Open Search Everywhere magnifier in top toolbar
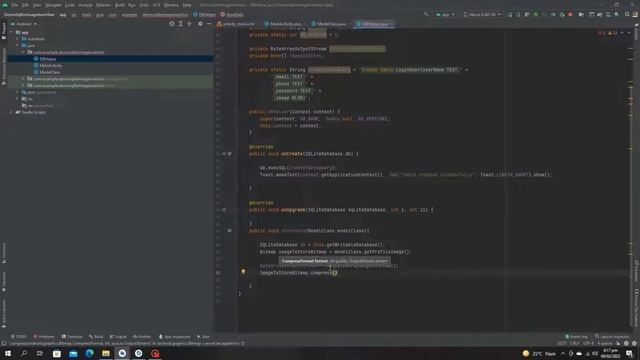This screenshot has height=360, width=640. [627, 14]
